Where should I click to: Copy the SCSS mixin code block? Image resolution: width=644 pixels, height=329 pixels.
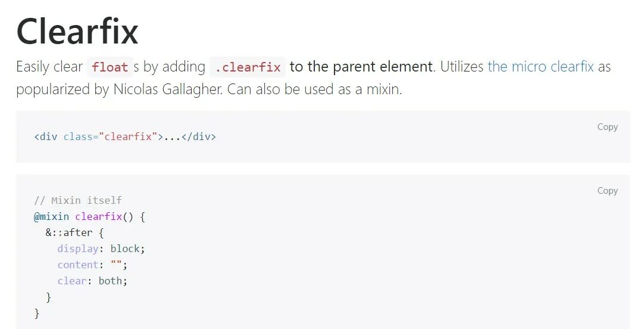(x=607, y=191)
